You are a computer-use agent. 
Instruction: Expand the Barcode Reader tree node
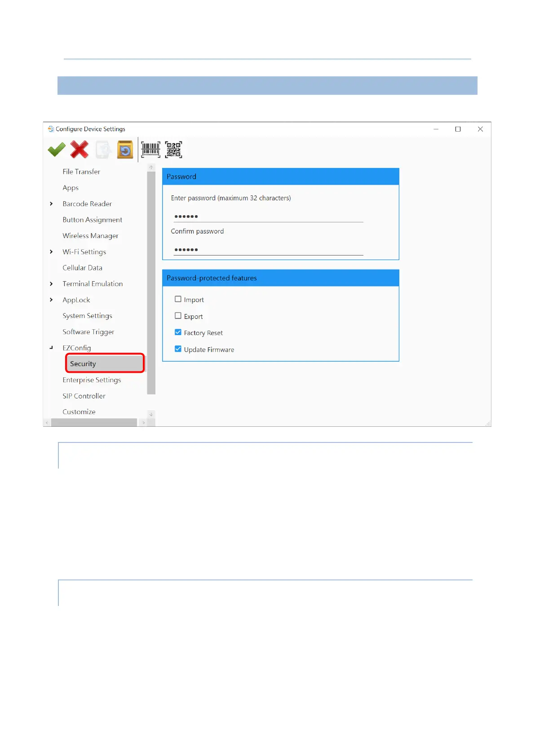click(51, 204)
